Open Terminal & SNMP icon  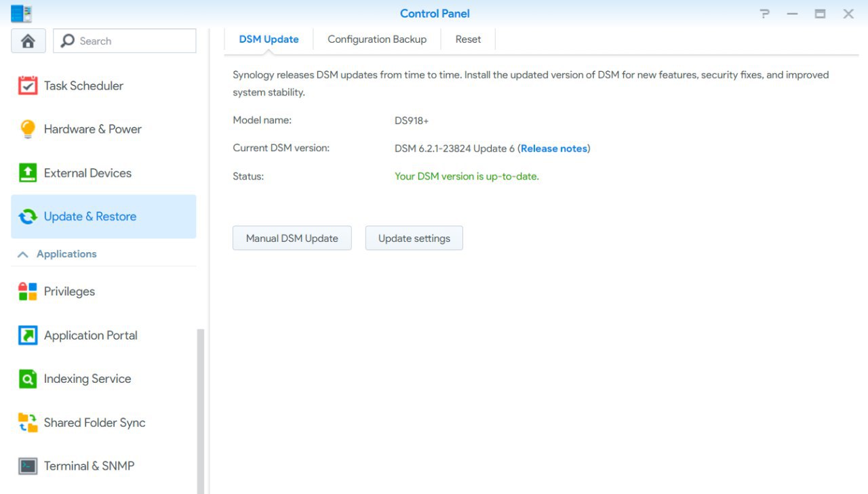tap(28, 466)
